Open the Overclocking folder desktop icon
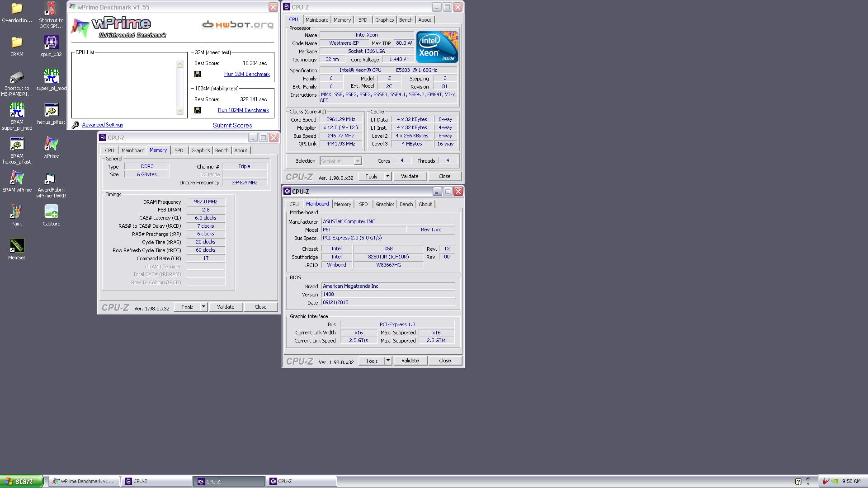Viewport: 868px width, 488px height. coord(17,12)
